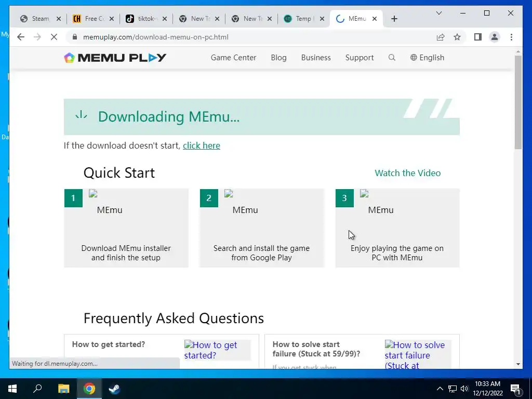The width and height of the screenshot is (532, 399).
Task: Click the scrollbar down arrow
Action: point(518,364)
